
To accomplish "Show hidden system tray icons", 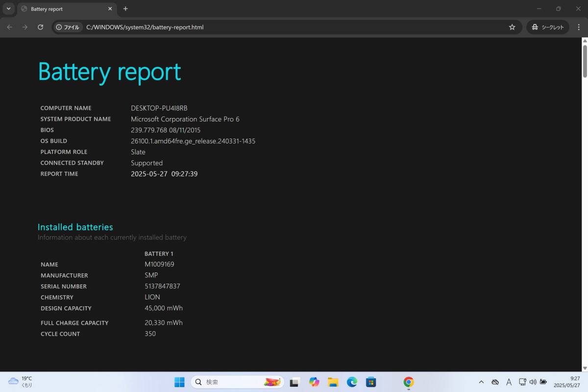I will (481, 382).
